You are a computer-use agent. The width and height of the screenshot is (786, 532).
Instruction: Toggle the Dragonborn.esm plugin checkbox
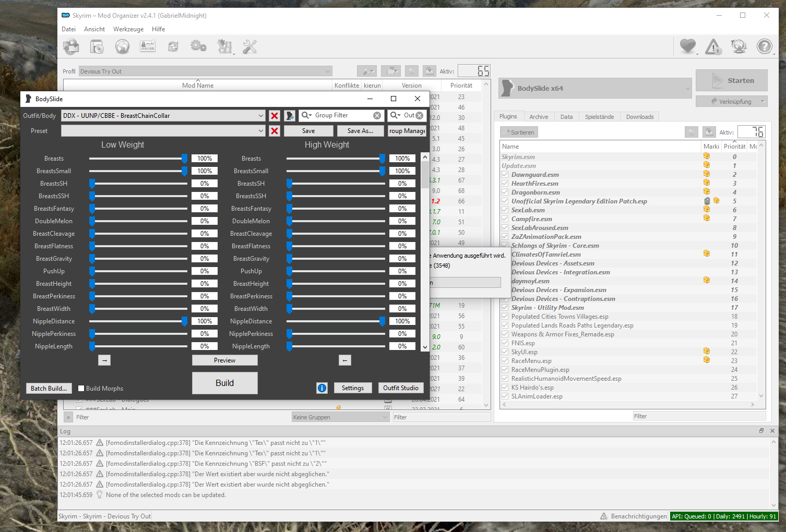click(505, 192)
